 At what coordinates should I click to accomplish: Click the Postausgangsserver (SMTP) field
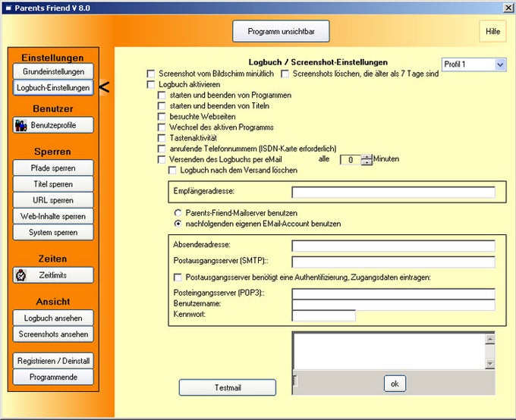pyautogui.click(x=393, y=262)
